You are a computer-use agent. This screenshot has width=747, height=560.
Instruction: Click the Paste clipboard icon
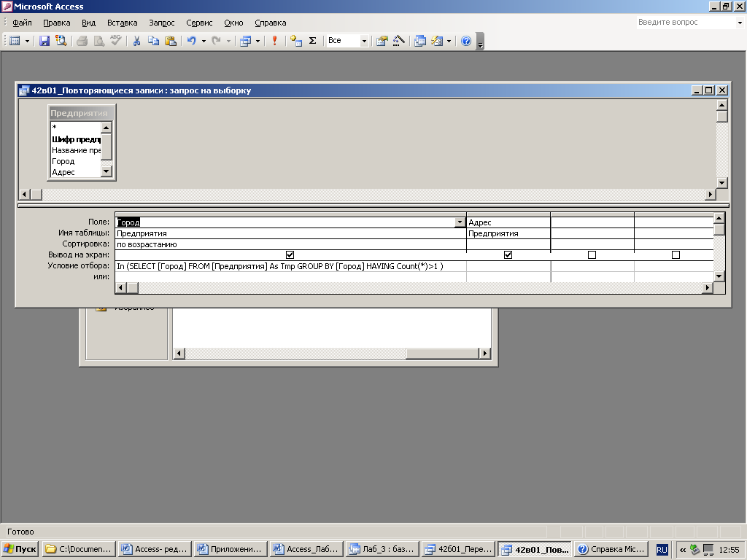point(170,41)
